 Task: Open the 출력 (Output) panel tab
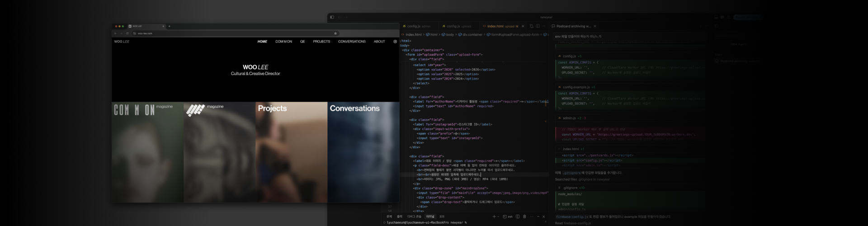click(x=400, y=217)
